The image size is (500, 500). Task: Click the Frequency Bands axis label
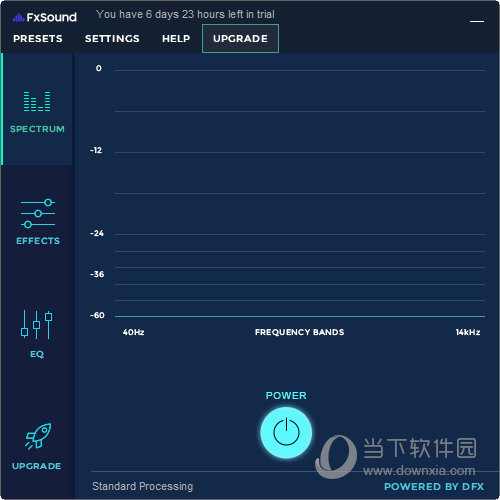299,332
